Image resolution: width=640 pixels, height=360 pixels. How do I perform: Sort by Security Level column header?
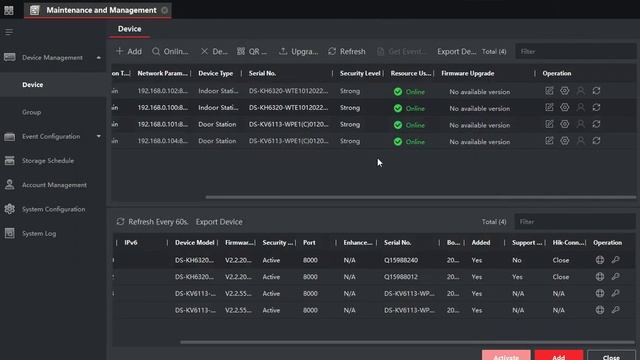(x=360, y=73)
